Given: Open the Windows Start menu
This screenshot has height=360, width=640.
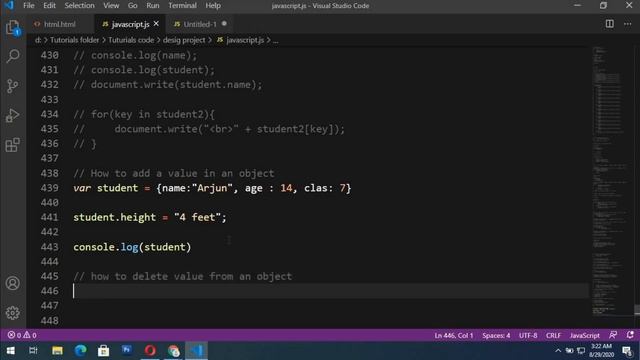Looking at the screenshot, I should click(x=11, y=351).
